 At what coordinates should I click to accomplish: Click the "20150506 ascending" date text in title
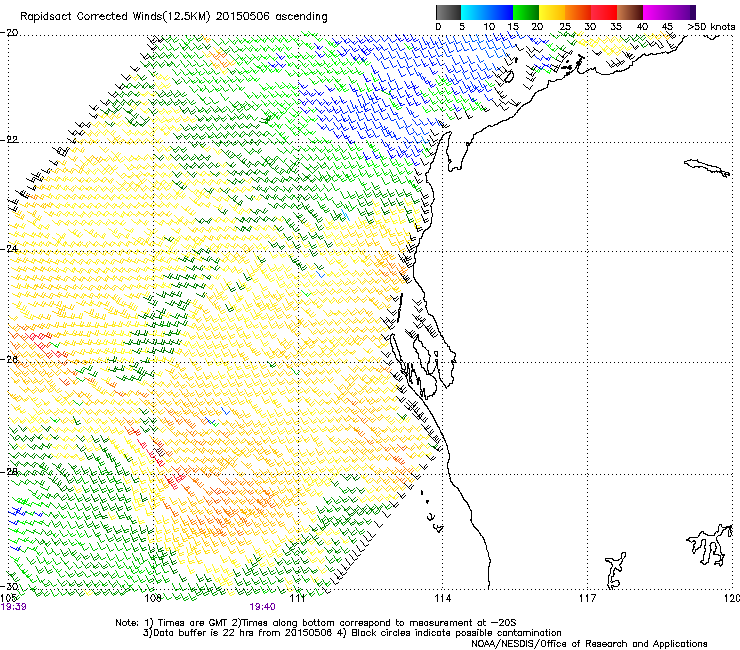pos(271,17)
